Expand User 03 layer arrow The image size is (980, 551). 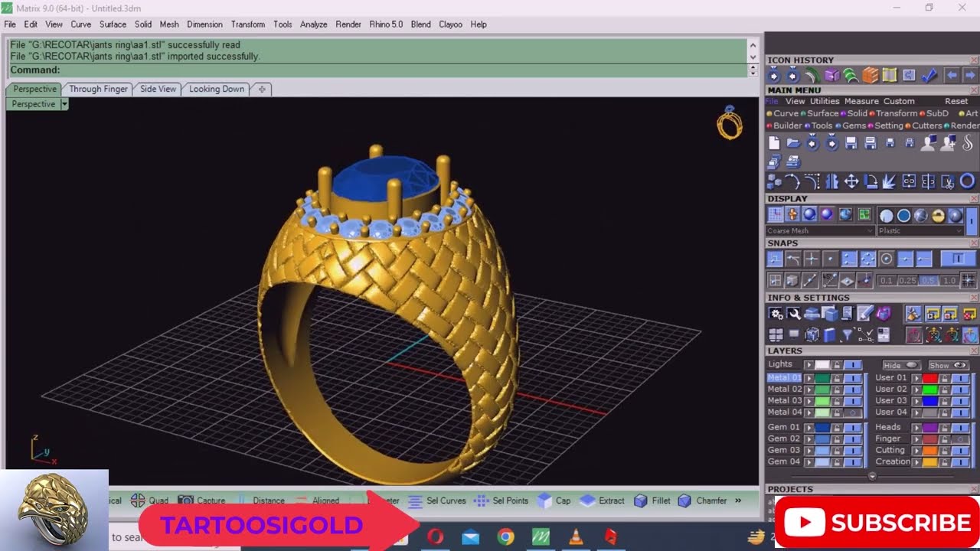[x=916, y=401]
